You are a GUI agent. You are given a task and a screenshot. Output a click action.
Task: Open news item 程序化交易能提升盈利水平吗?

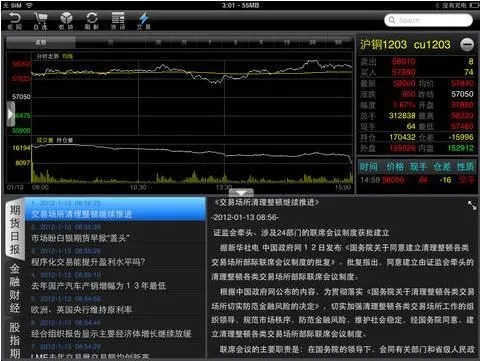[x=115, y=257]
